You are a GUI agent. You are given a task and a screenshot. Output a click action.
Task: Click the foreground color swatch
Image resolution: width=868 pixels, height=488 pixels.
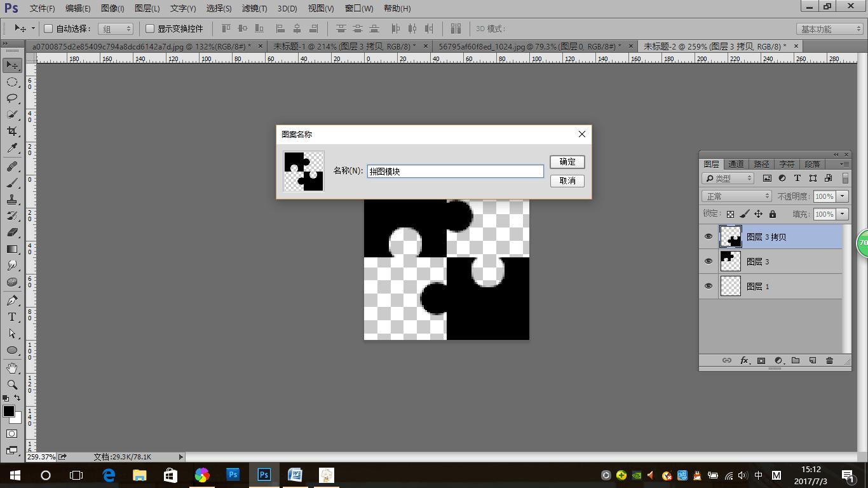tap(8, 411)
